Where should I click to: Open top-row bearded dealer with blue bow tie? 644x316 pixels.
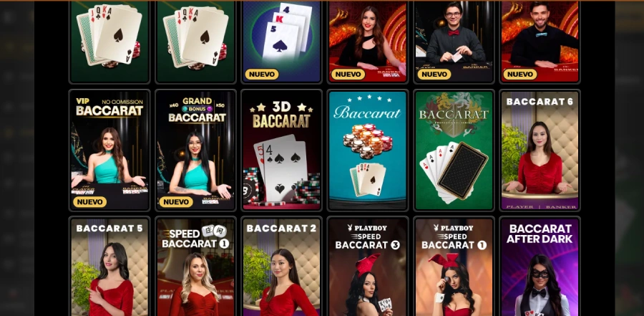(x=540, y=41)
